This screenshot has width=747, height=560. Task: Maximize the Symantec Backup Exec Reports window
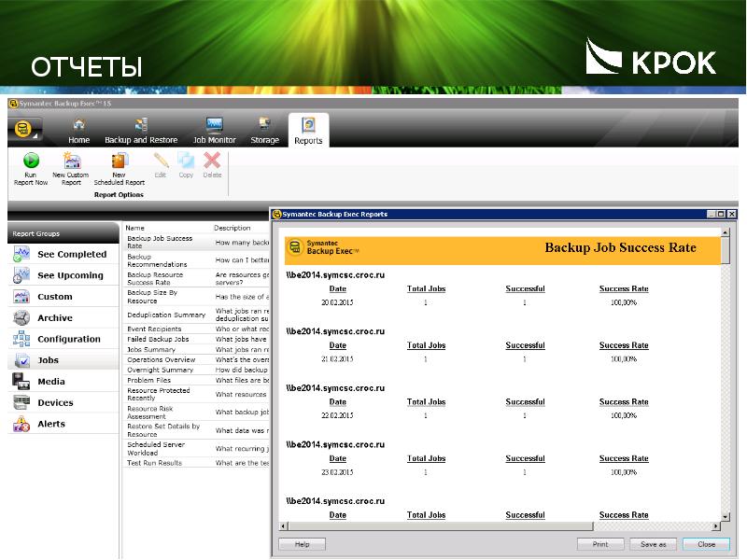722,214
